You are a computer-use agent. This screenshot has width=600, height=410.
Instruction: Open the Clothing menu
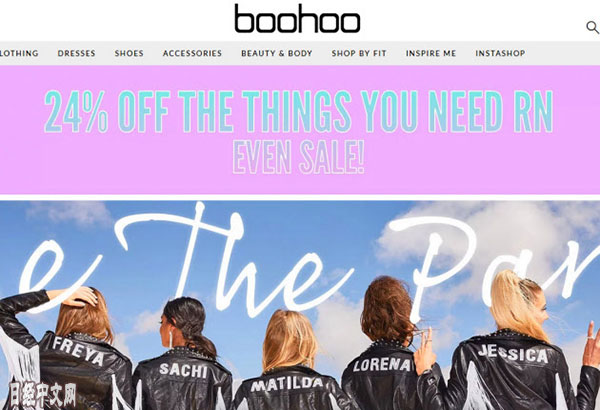point(19,53)
